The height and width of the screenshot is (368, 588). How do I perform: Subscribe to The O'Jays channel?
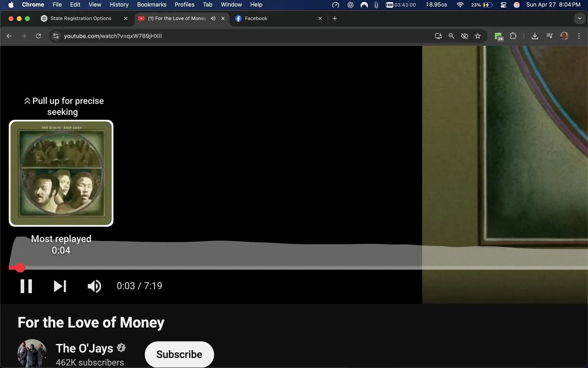pos(179,354)
